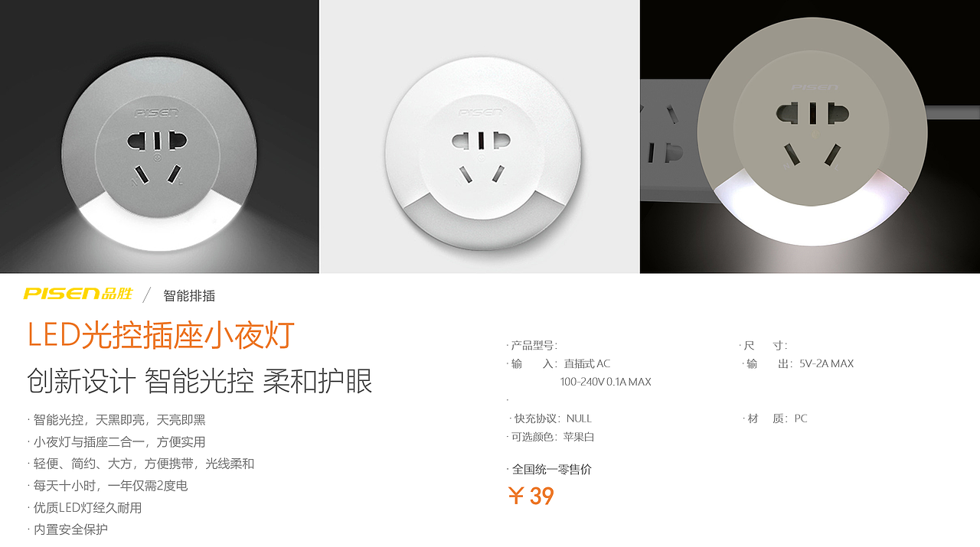Click the 可选颜色：苹果白 spec line
This screenshot has width=980, height=547.
click(550, 437)
